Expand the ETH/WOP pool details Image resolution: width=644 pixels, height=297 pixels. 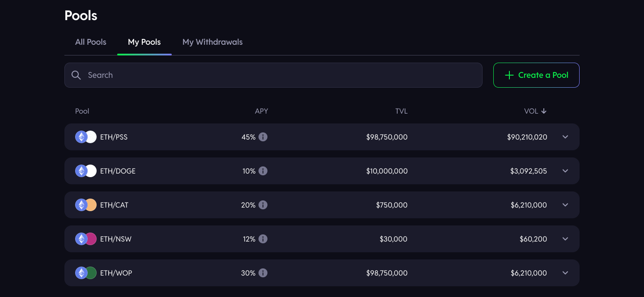tap(565, 273)
